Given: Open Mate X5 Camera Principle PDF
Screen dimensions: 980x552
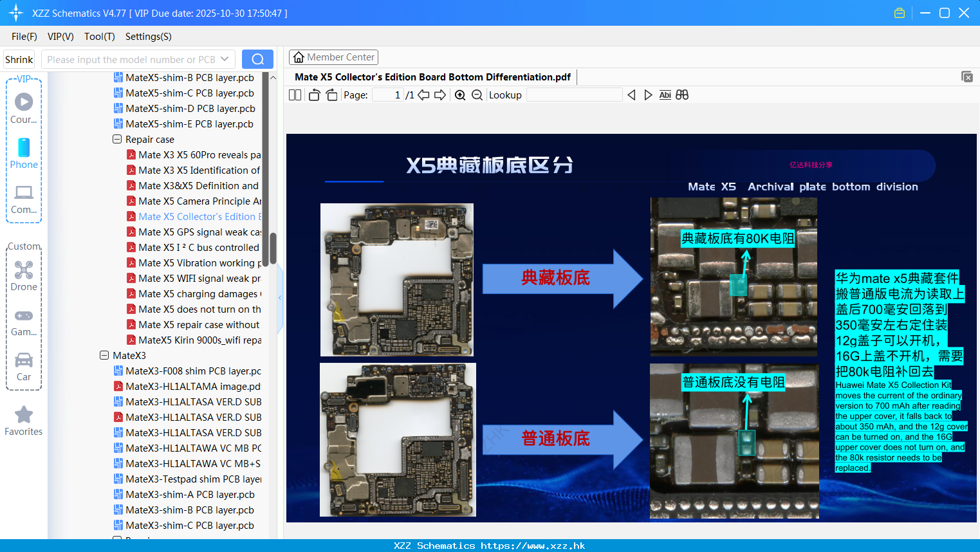Looking at the screenshot, I should [x=194, y=201].
